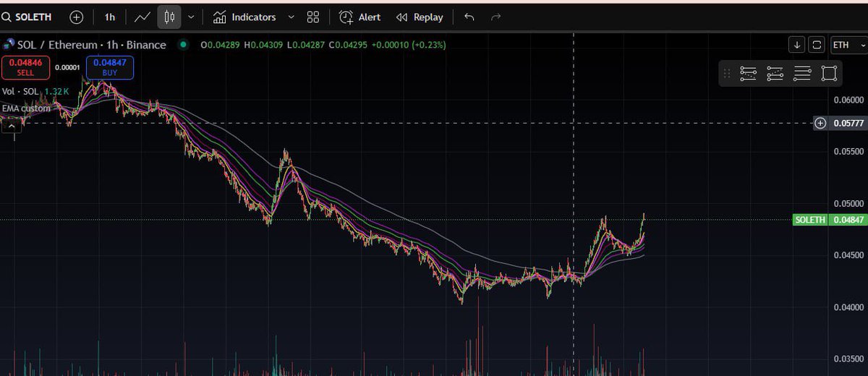Select the EMA custom indicator legend

click(x=26, y=108)
